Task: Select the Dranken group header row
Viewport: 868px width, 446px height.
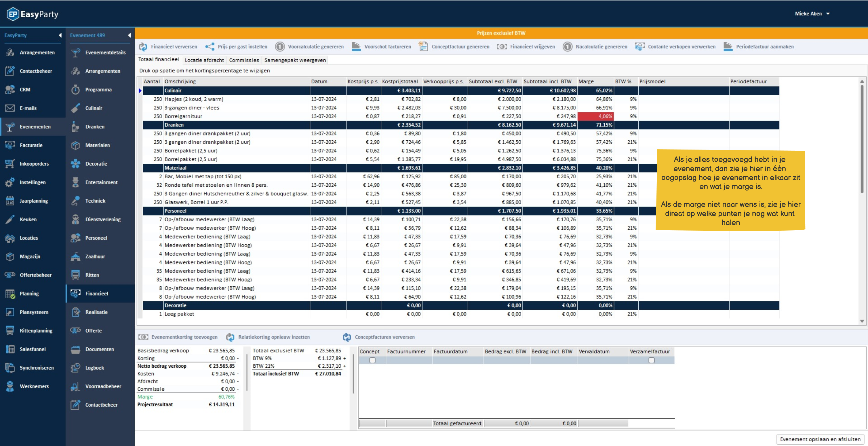Action: coord(461,125)
